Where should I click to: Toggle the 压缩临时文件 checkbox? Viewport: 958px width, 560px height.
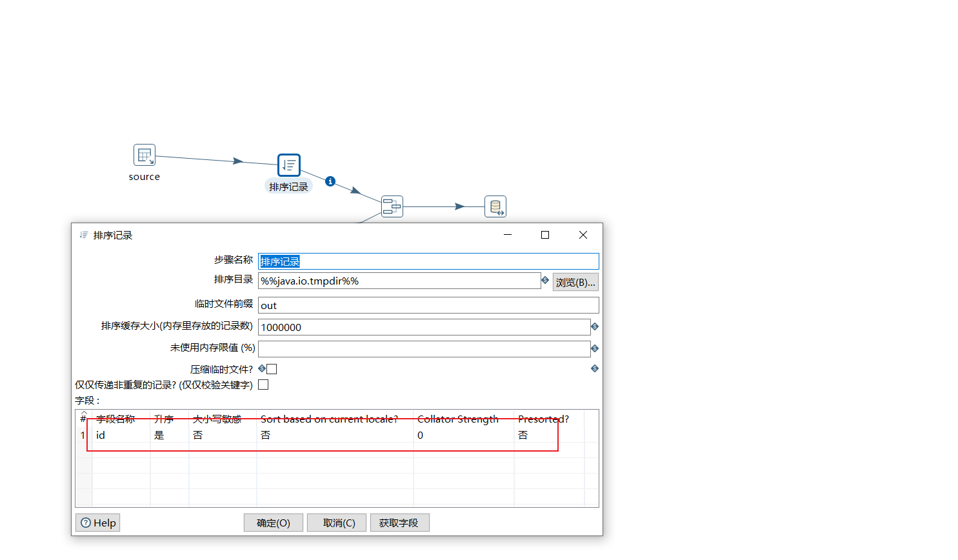272,369
